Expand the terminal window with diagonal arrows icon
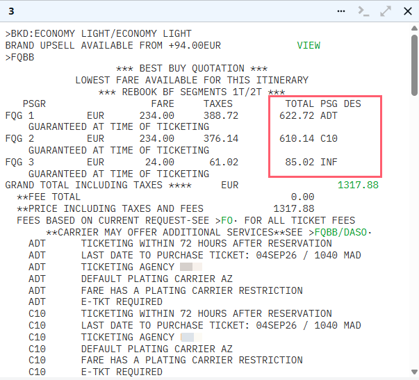 point(385,11)
